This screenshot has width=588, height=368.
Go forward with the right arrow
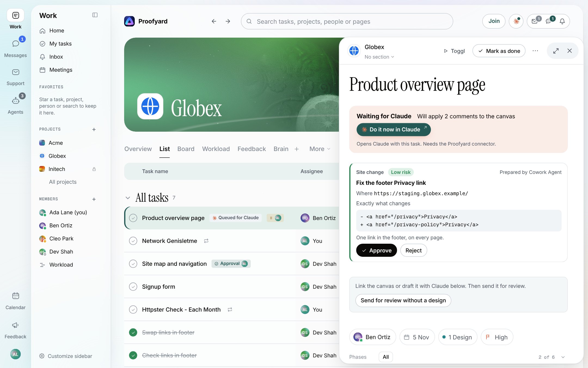tap(228, 21)
